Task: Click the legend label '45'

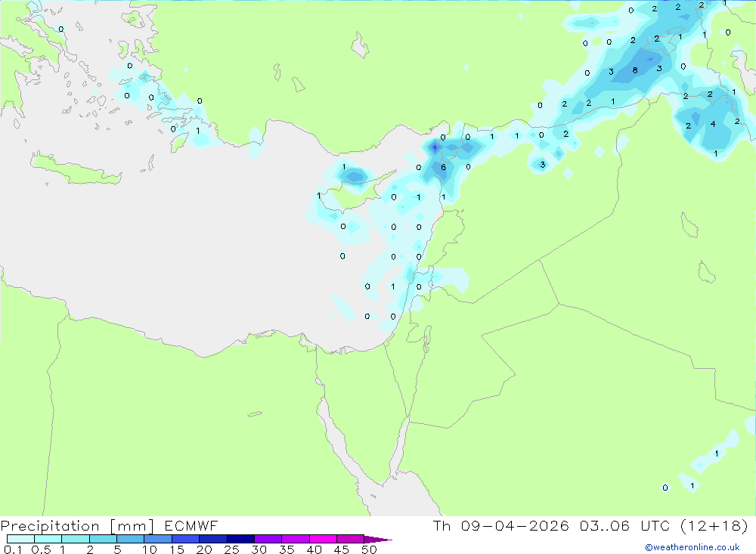Action: (342, 549)
